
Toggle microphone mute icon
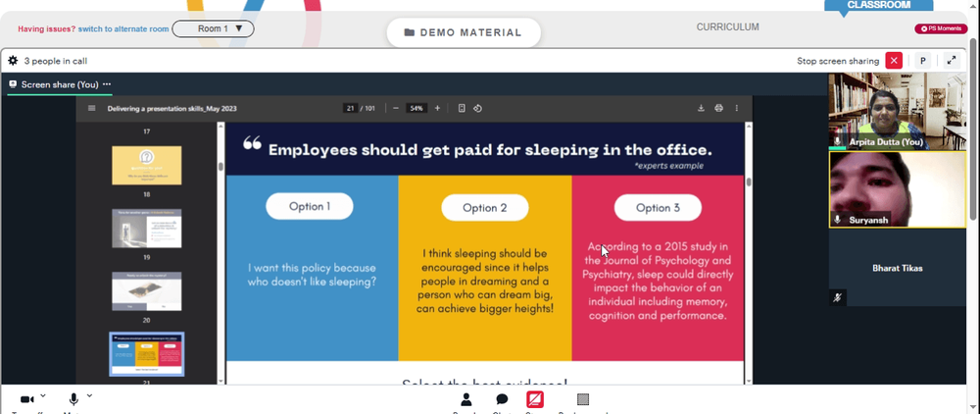point(73,399)
